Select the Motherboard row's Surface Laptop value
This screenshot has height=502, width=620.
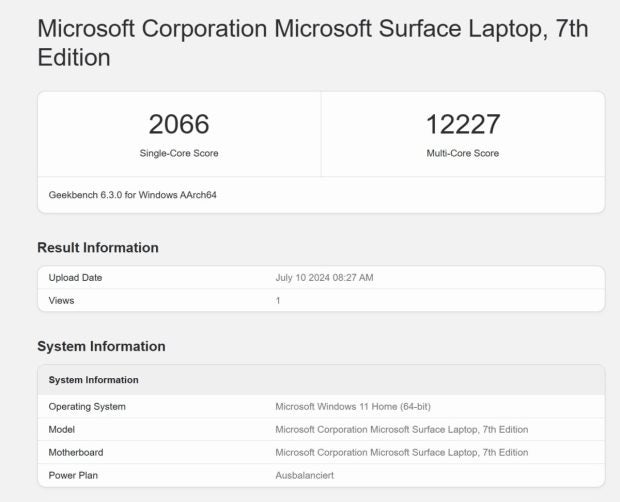point(402,453)
